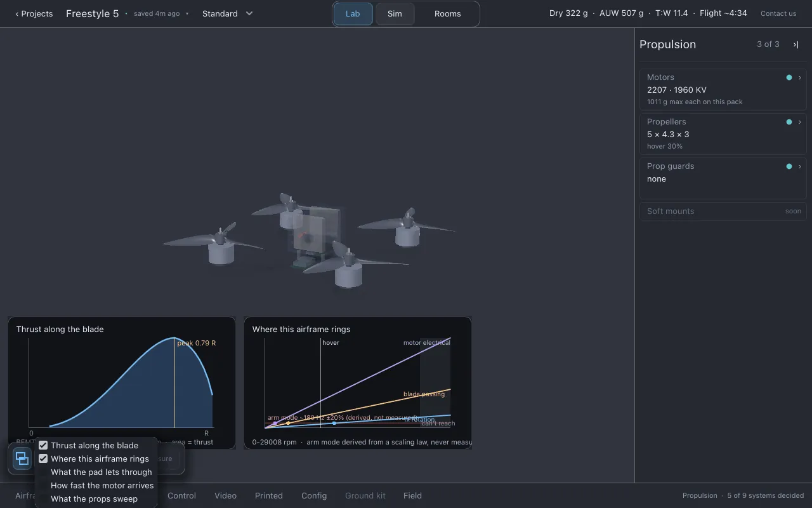
Task: Open the Standard mode dropdown
Action: [x=227, y=13]
